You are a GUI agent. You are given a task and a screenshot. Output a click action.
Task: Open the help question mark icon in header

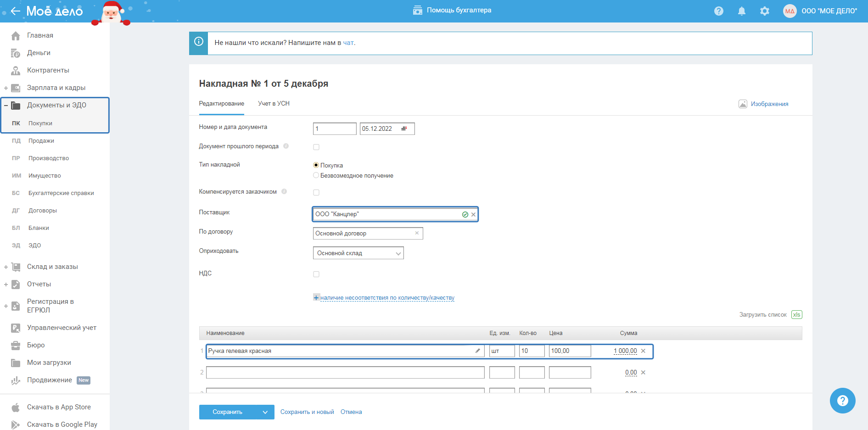click(x=719, y=11)
